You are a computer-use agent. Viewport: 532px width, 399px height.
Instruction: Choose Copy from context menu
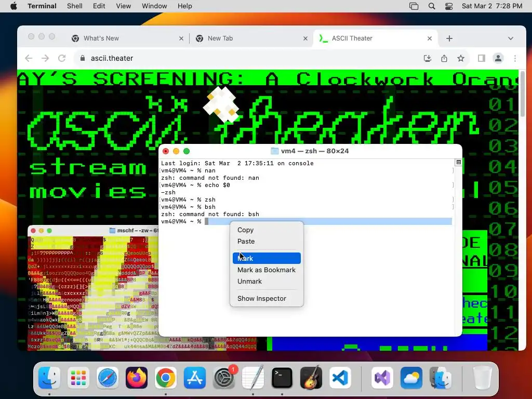point(267,230)
